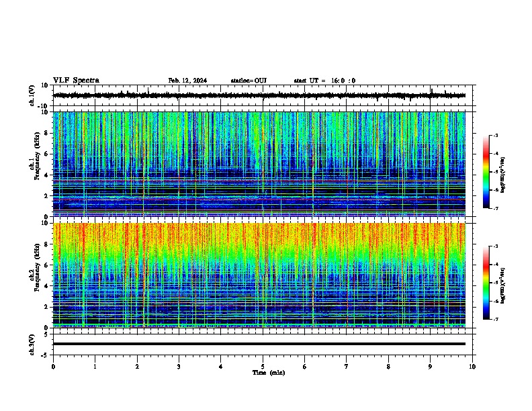Viewport: 532px width, 411px height.
Task: Click the log(PSD) label beside ch.2 color bar
Action: point(502,285)
